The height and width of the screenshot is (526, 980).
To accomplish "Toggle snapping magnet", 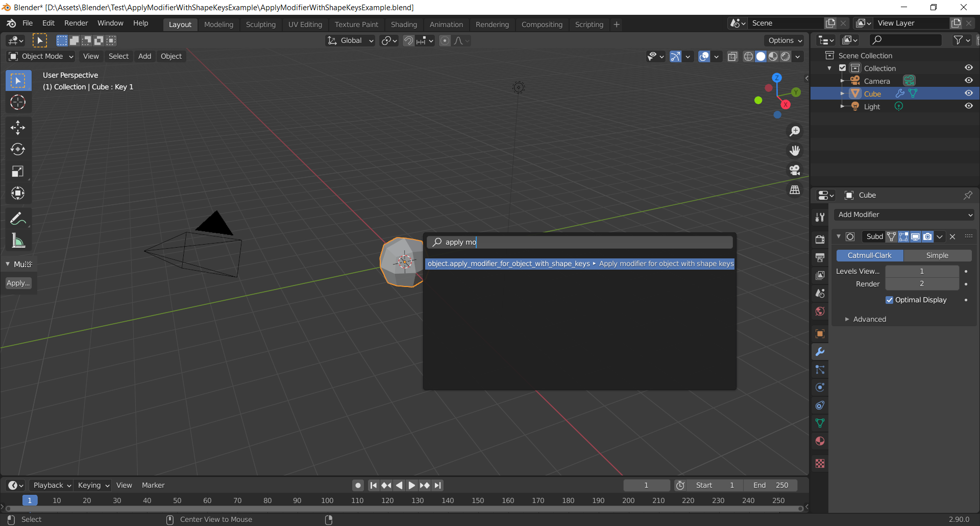I will click(x=408, y=40).
